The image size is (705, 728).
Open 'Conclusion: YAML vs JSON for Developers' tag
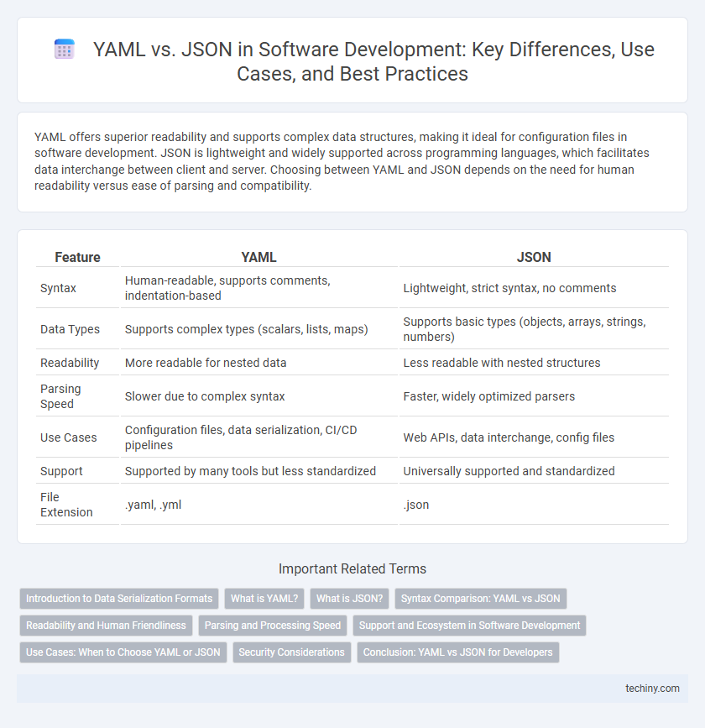457,652
